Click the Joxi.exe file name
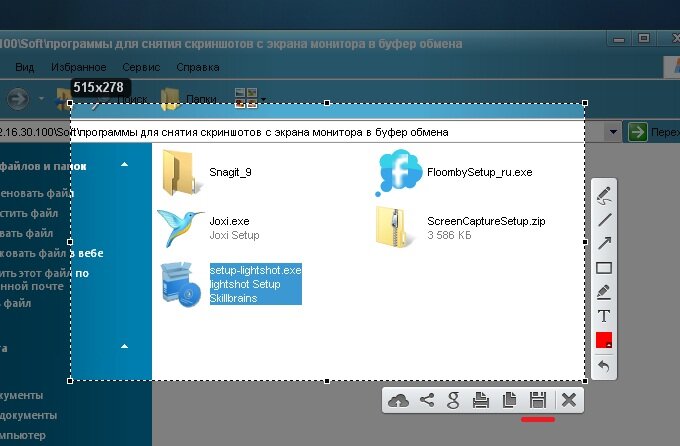The image size is (680, 446). tap(229, 221)
